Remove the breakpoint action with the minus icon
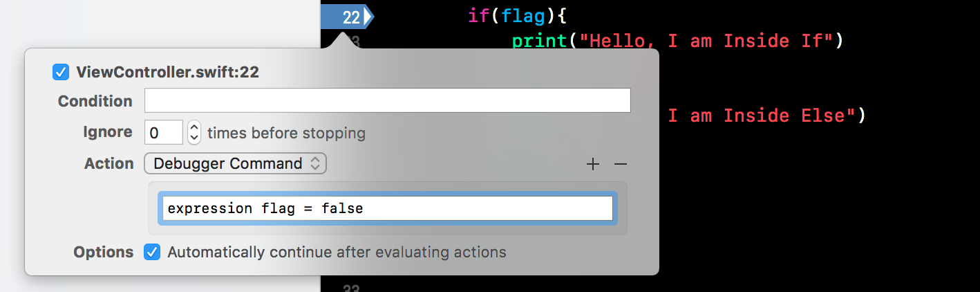 pyautogui.click(x=620, y=164)
